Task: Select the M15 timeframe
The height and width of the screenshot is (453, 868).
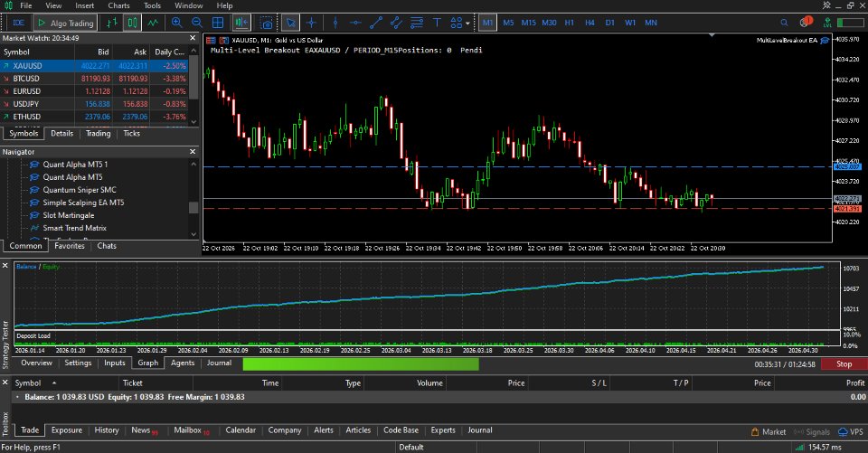Action: [529, 23]
